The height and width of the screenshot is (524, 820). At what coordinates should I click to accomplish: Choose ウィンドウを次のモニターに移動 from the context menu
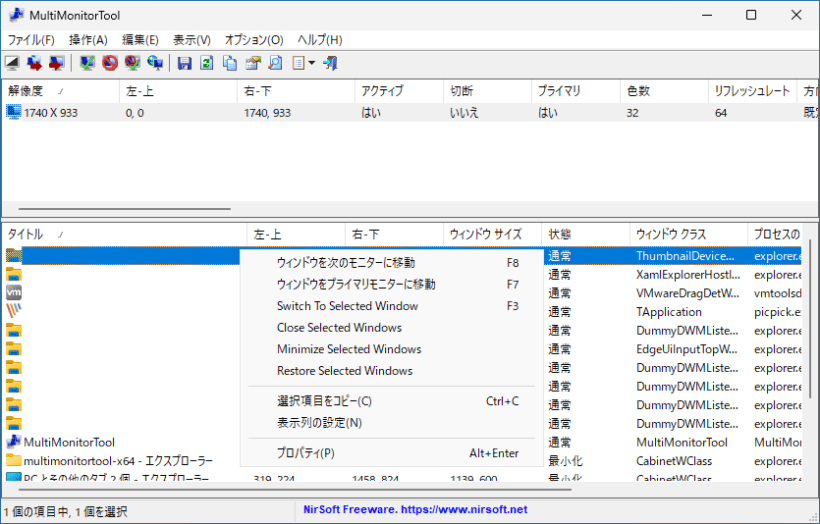pyautogui.click(x=392, y=263)
